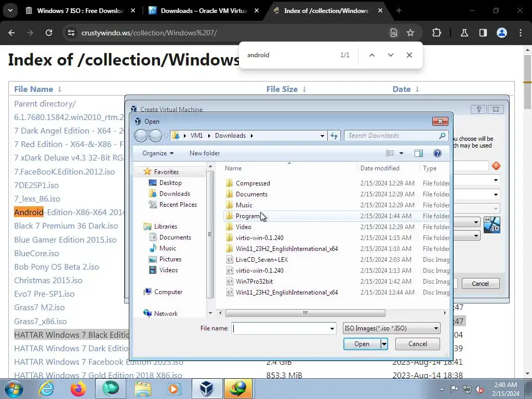This screenshot has height=399, width=532.
Task: Select the Compressed folder
Action: [253, 183]
